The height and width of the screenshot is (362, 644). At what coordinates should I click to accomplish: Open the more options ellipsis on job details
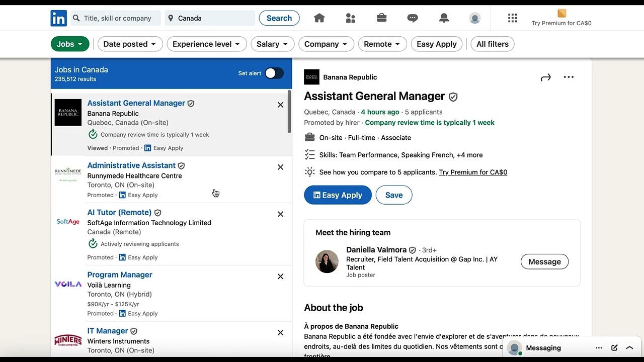(569, 77)
